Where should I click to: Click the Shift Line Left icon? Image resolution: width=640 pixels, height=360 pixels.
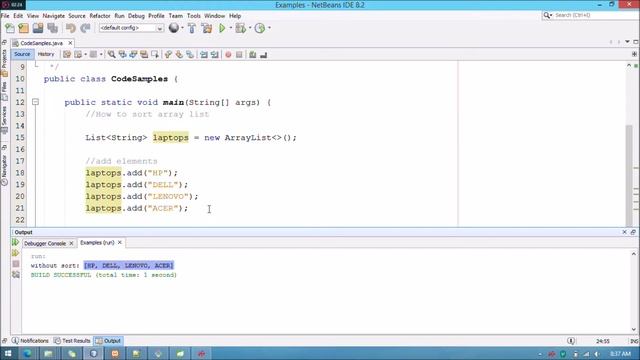(204, 55)
